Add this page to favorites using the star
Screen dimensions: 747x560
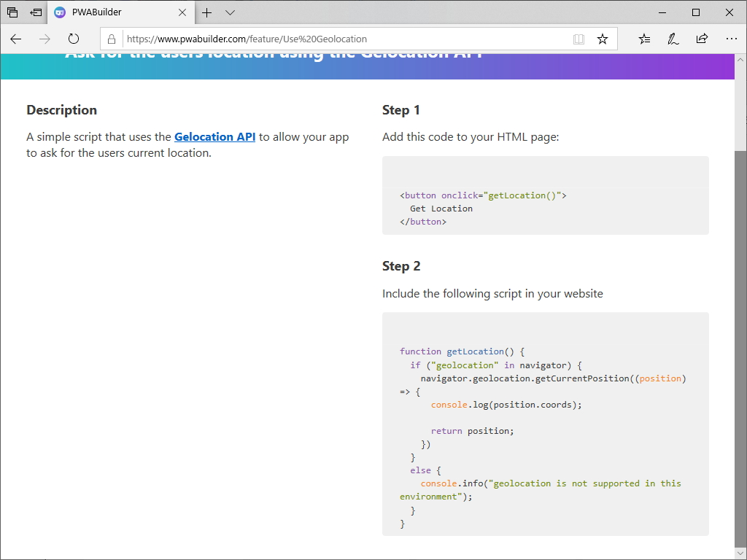603,39
